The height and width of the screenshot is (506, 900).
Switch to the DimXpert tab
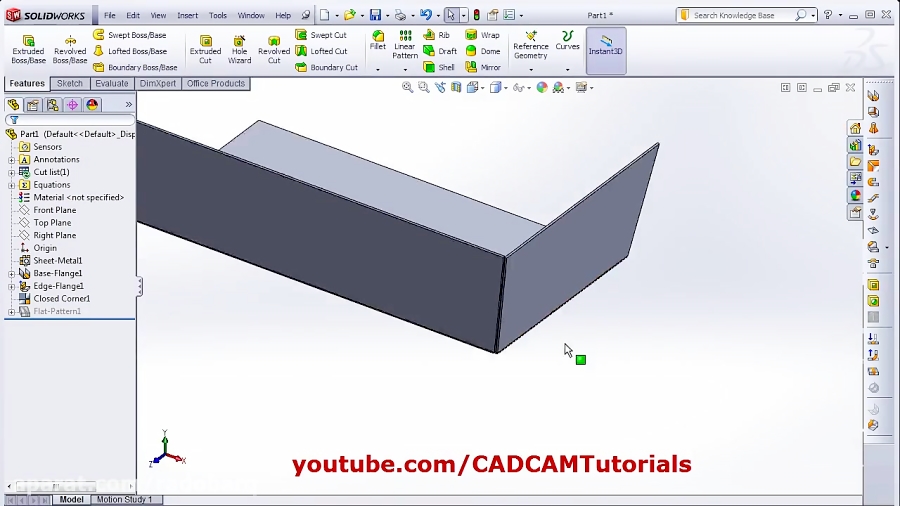(x=158, y=84)
